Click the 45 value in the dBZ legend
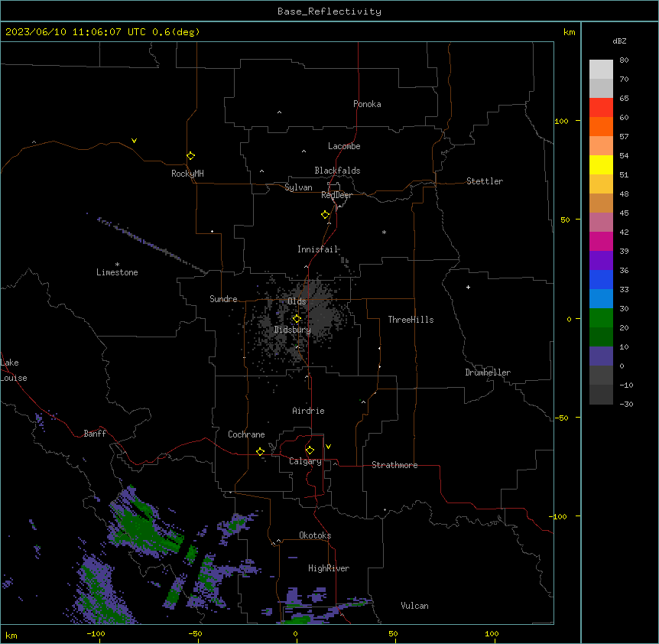 point(624,213)
